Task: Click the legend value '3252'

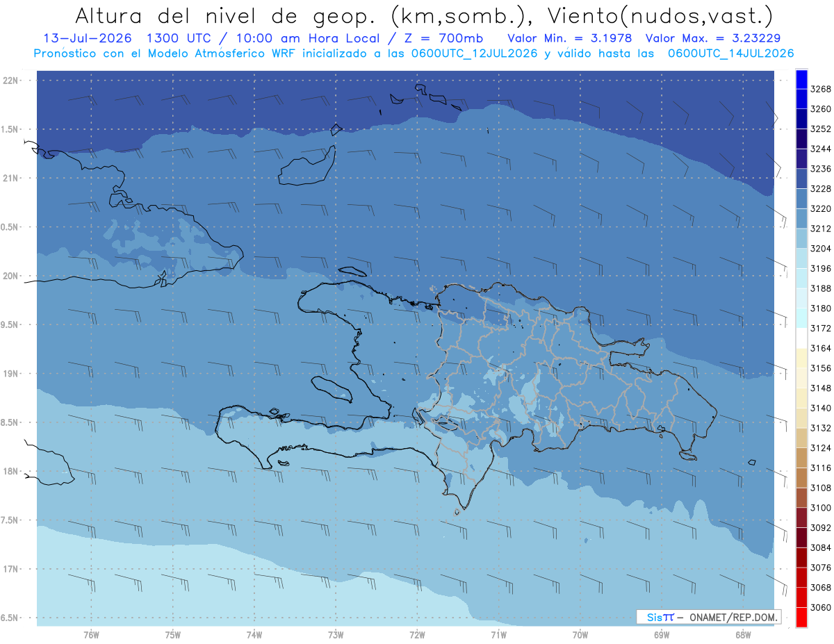Action: click(x=821, y=129)
